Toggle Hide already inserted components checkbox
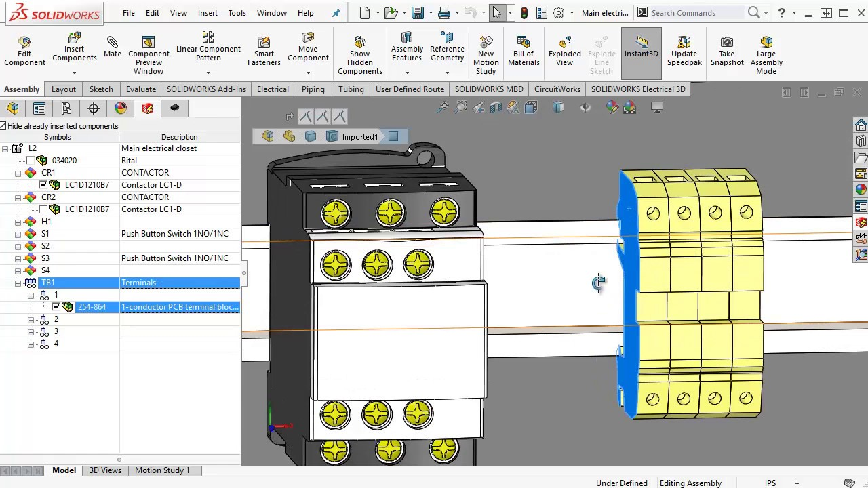This screenshot has width=868, height=488. (x=3, y=126)
